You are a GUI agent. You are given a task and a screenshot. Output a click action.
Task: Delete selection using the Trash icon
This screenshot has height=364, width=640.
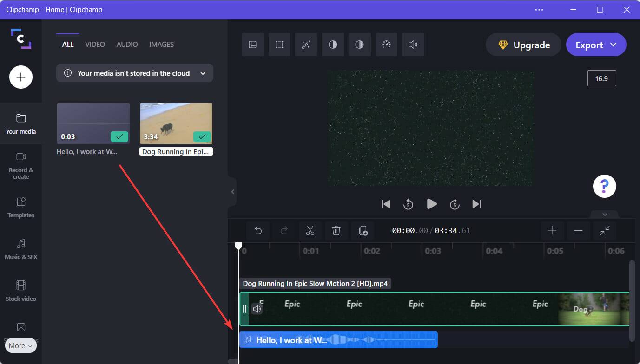pyautogui.click(x=336, y=230)
